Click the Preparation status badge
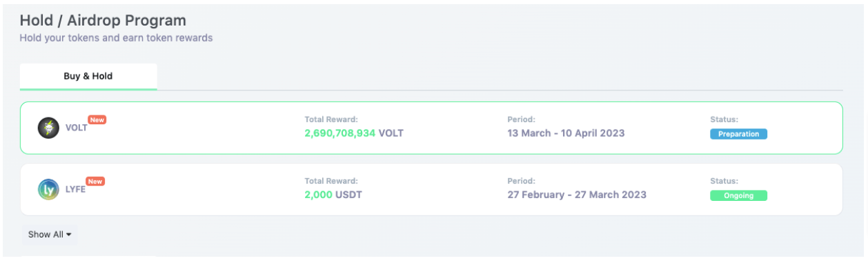This screenshot has height=261, width=868. [738, 134]
